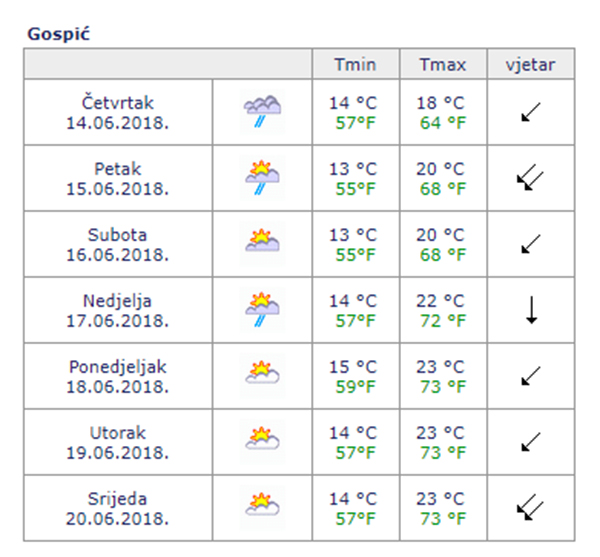This screenshot has height=557, width=600.
Task: Click the vjetar column header
Action: coord(531,65)
